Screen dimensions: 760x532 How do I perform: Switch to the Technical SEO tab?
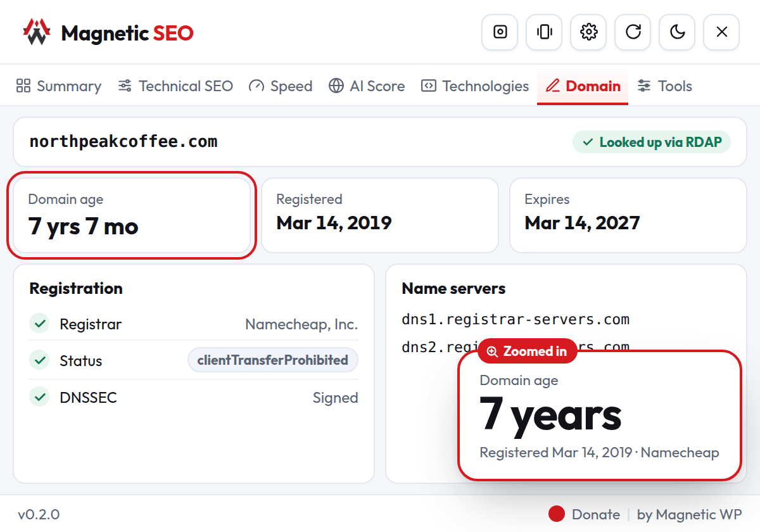[175, 86]
